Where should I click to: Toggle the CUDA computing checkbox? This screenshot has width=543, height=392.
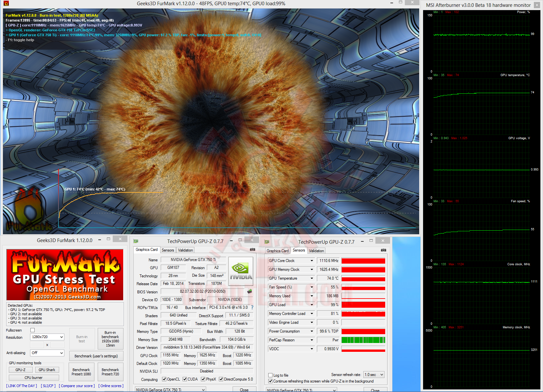pos(185,379)
